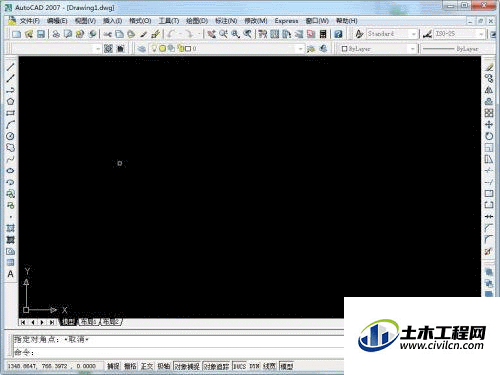Screen dimensions: 500x375
Task: Select the Erase tool in modify toolbar
Action: [x=489, y=67]
